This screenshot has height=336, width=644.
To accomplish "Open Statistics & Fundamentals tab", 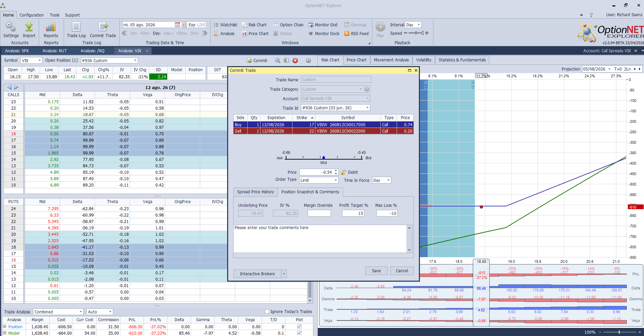I will click(x=462, y=60).
